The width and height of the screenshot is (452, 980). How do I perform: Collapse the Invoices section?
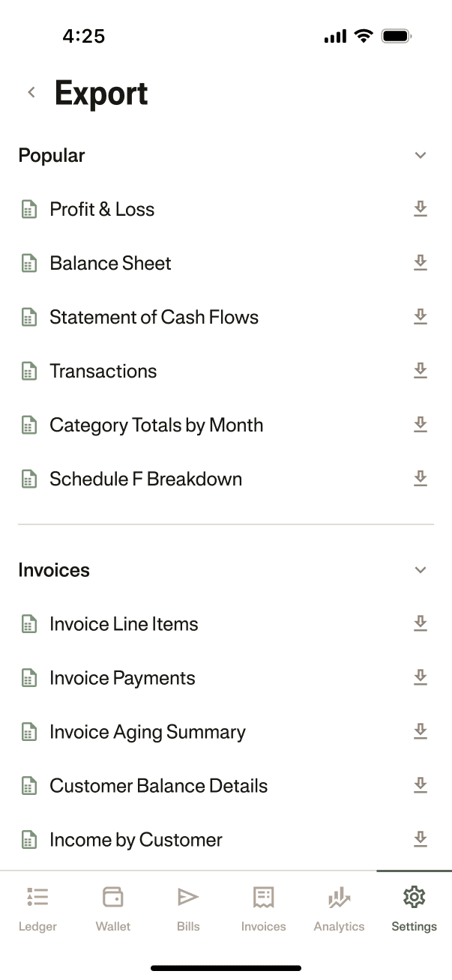pyautogui.click(x=421, y=570)
